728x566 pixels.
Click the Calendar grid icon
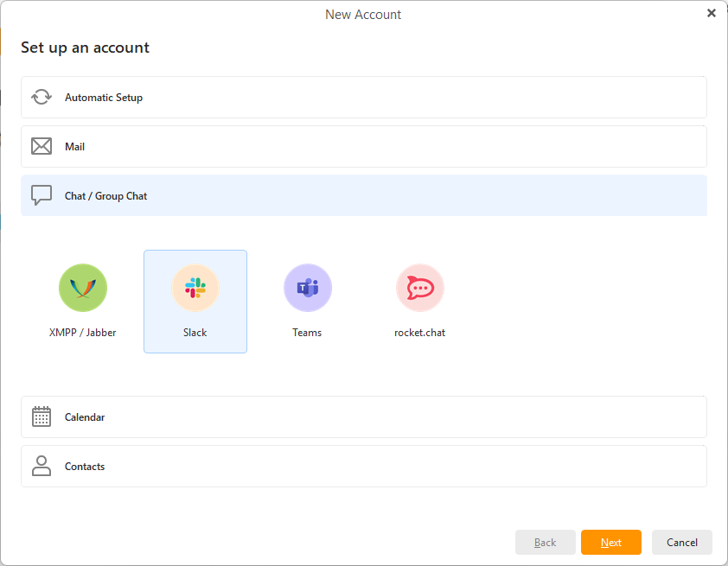pos(42,417)
